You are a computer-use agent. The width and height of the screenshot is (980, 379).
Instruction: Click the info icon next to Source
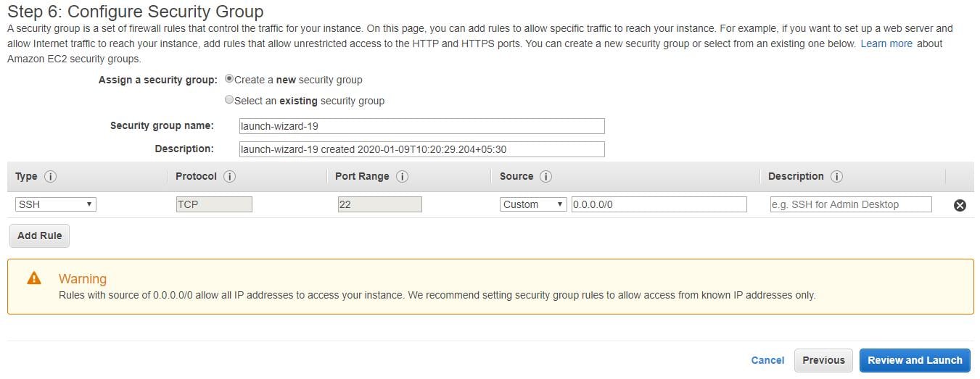point(546,177)
